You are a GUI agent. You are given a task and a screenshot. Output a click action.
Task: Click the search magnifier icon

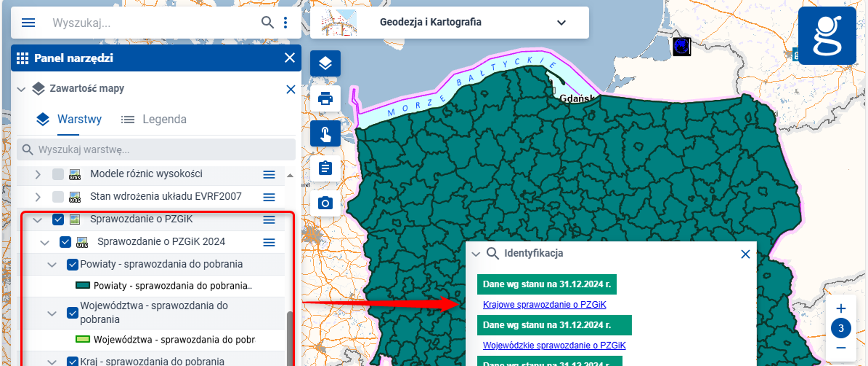[x=268, y=22]
